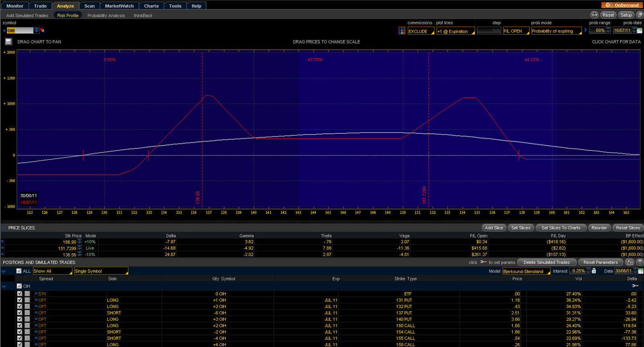Collapse the Price Slices section arrow
The image size is (644, 347).
[x=4, y=228]
